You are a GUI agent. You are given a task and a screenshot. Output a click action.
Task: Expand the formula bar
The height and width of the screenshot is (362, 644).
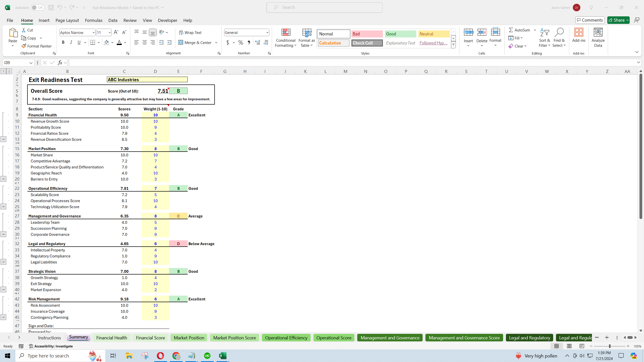[638, 62]
